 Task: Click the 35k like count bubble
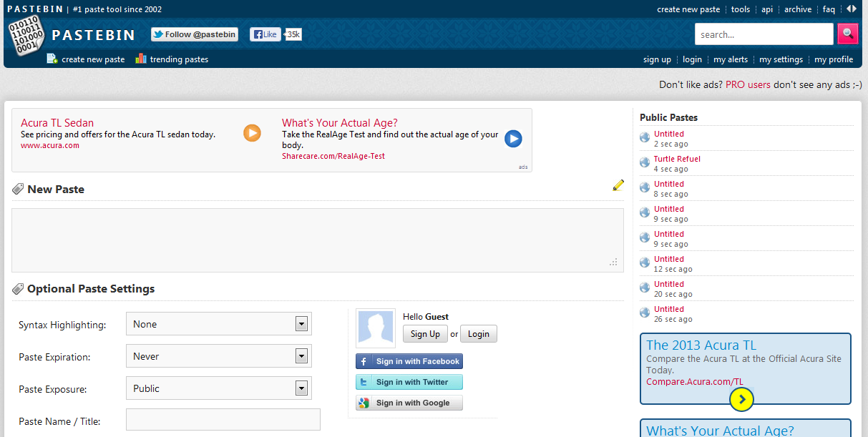[x=293, y=34]
